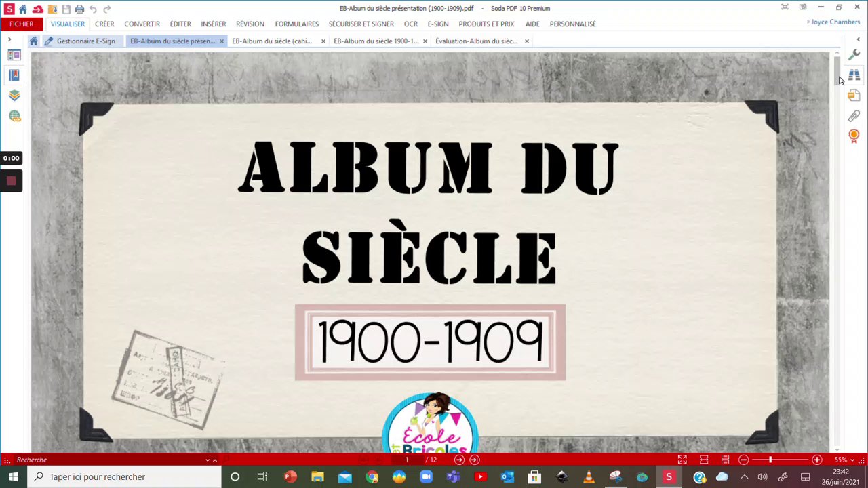Click the Recherche search field
Screen dimensions: 868x488
tap(108, 460)
